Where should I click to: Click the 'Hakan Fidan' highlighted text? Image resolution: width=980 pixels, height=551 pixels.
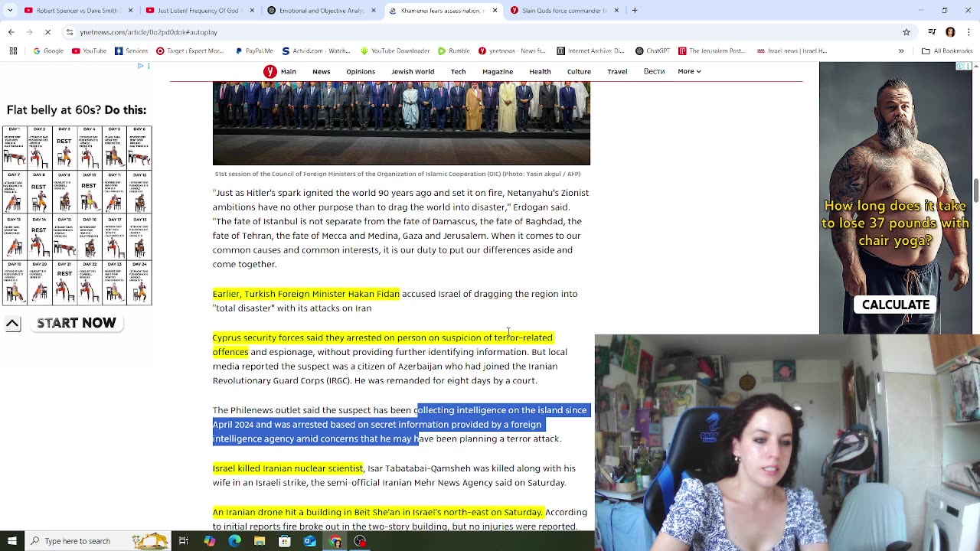(x=374, y=294)
